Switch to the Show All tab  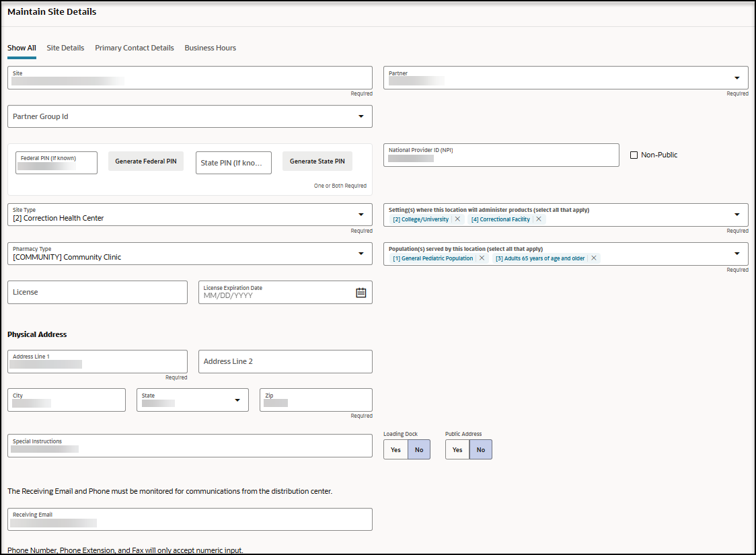coord(22,48)
